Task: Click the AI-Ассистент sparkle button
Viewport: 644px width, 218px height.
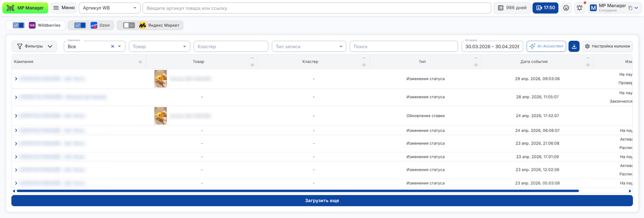Action: (546, 46)
